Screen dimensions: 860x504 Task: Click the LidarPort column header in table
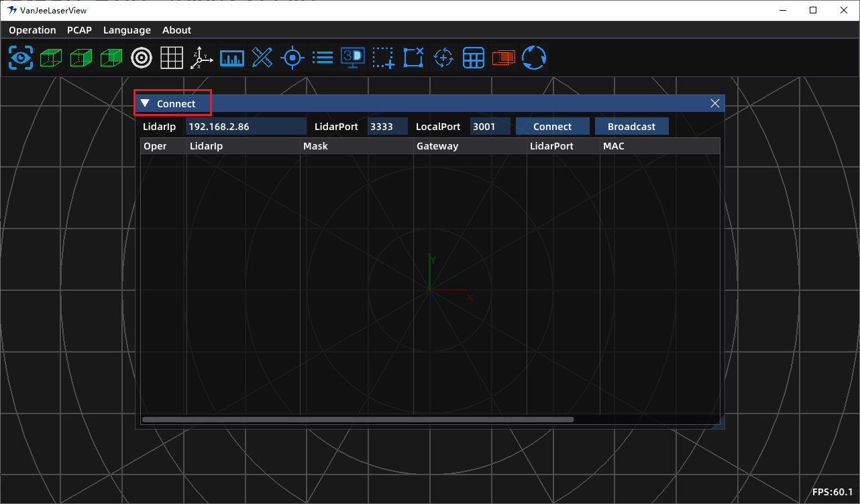[x=563, y=146]
